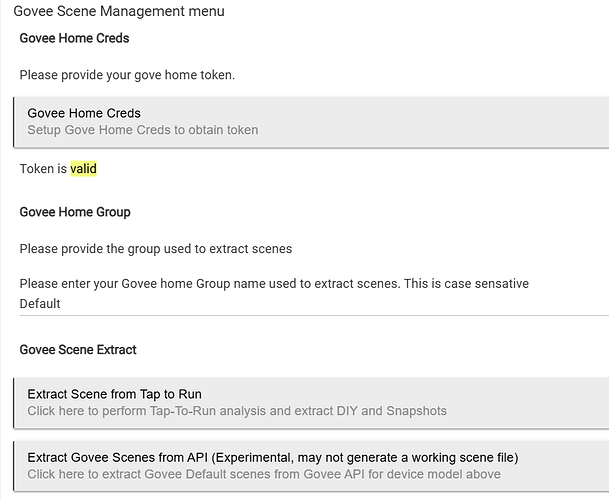Click the Govee Home Group section heading
The width and height of the screenshot is (609, 500).
pos(75,212)
